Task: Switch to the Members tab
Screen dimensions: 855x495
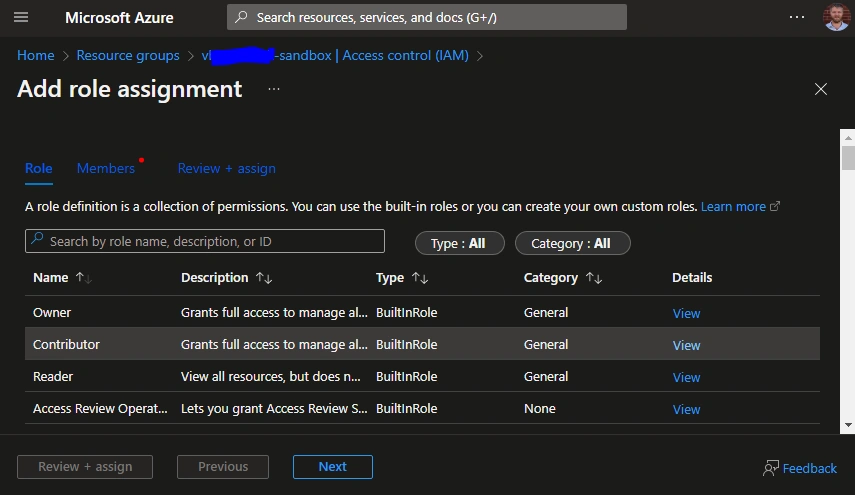Action: click(x=106, y=168)
